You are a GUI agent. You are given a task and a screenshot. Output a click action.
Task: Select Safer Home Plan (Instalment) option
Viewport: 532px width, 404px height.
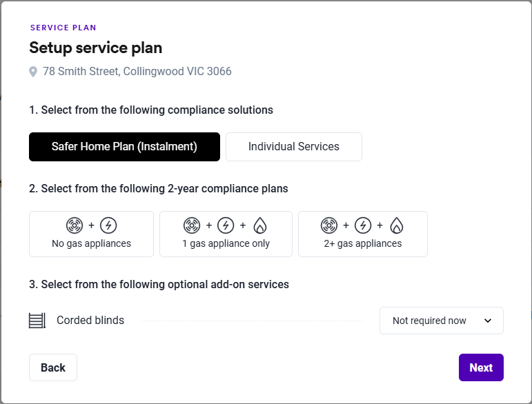point(124,147)
